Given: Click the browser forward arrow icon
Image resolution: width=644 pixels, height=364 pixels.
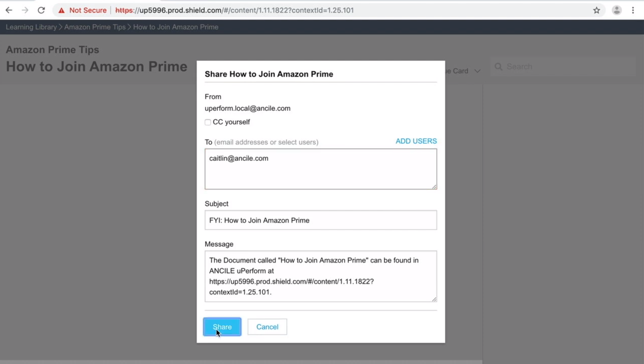Looking at the screenshot, I should coord(25,10).
